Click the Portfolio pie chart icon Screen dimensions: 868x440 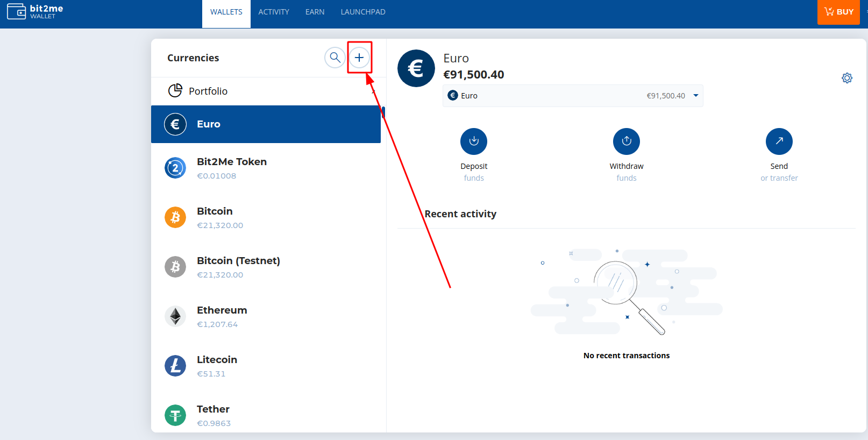pyautogui.click(x=175, y=90)
